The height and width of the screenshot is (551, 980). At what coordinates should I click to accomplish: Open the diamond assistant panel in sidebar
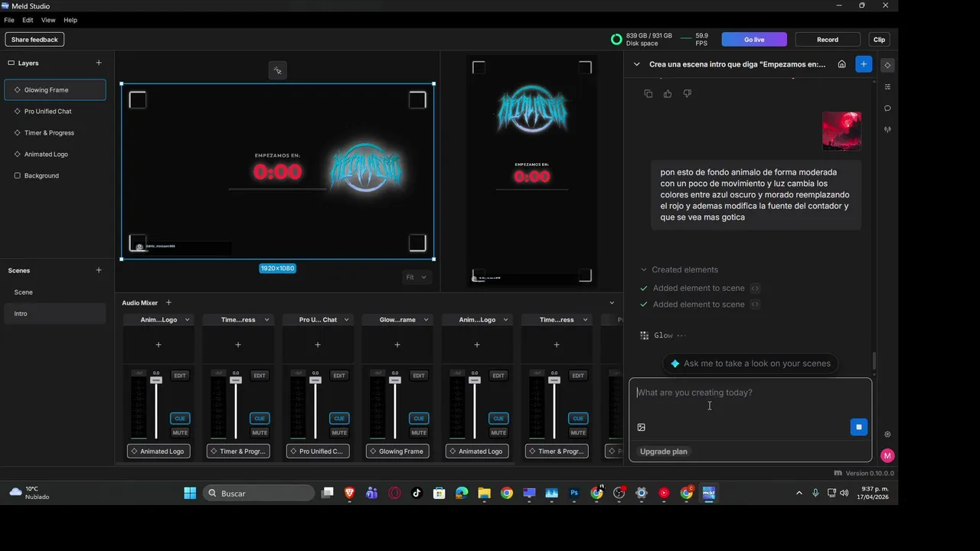coord(887,65)
